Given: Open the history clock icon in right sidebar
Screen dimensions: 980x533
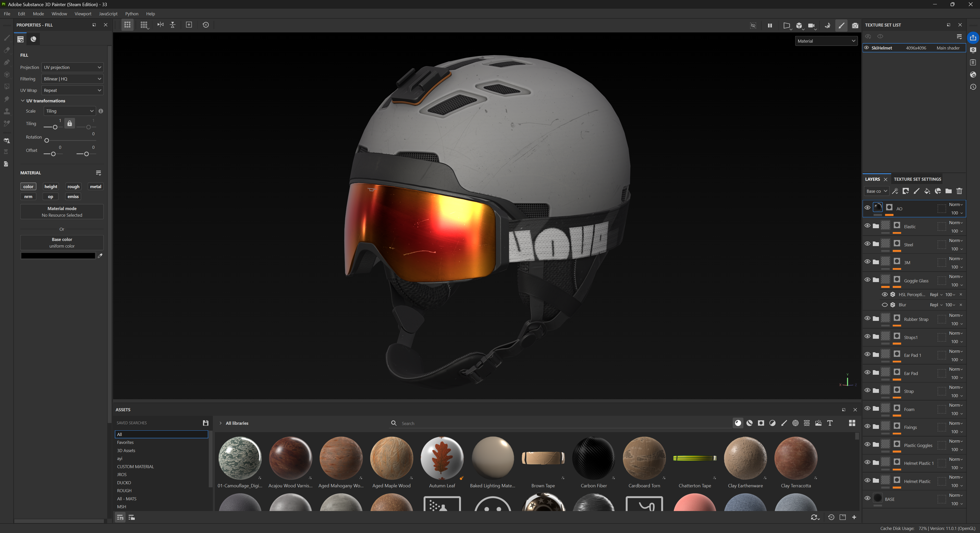Looking at the screenshot, I should [973, 87].
